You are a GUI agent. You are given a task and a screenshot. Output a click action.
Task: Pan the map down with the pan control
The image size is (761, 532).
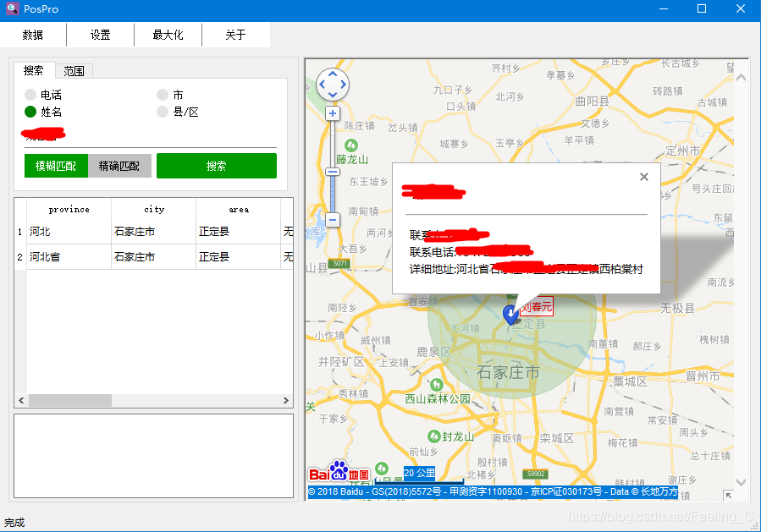pyautogui.click(x=333, y=95)
